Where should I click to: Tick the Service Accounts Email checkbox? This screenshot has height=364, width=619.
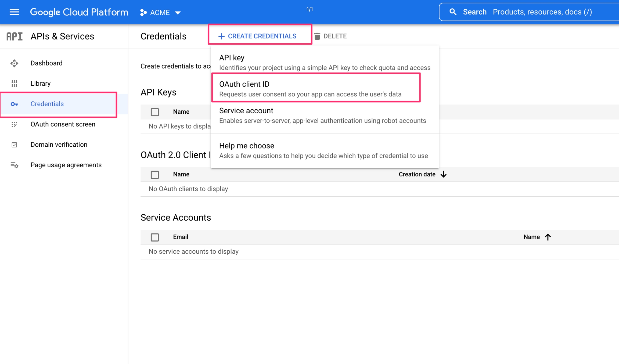[x=155, y=237]
